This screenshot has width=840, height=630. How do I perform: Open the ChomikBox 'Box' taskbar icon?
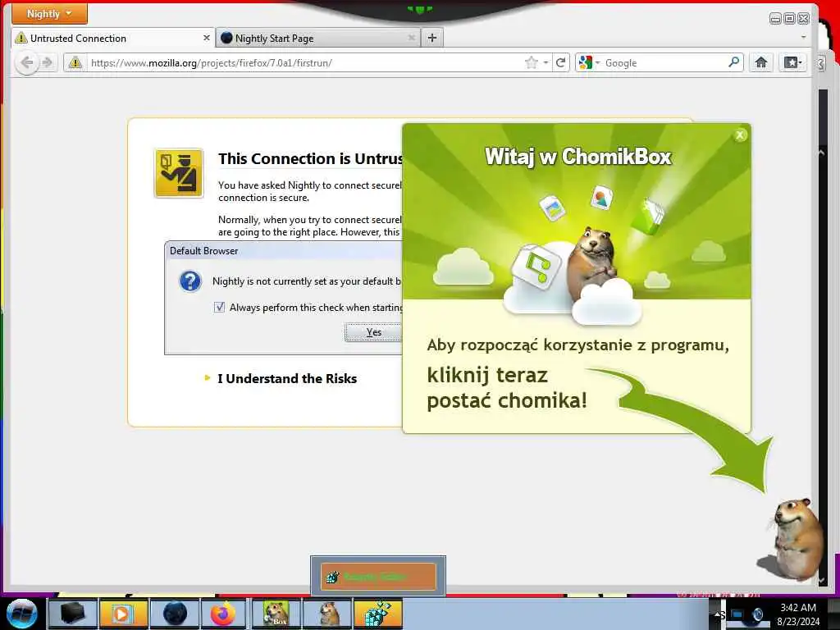point(276,614)
